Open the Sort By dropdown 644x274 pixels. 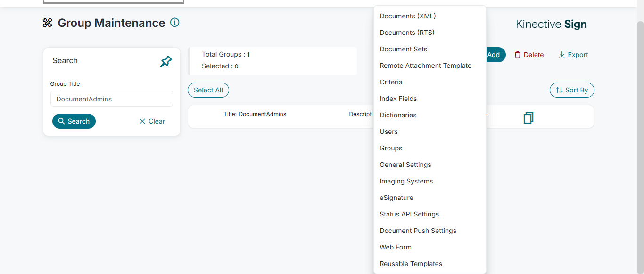click(x=572, y=90)
